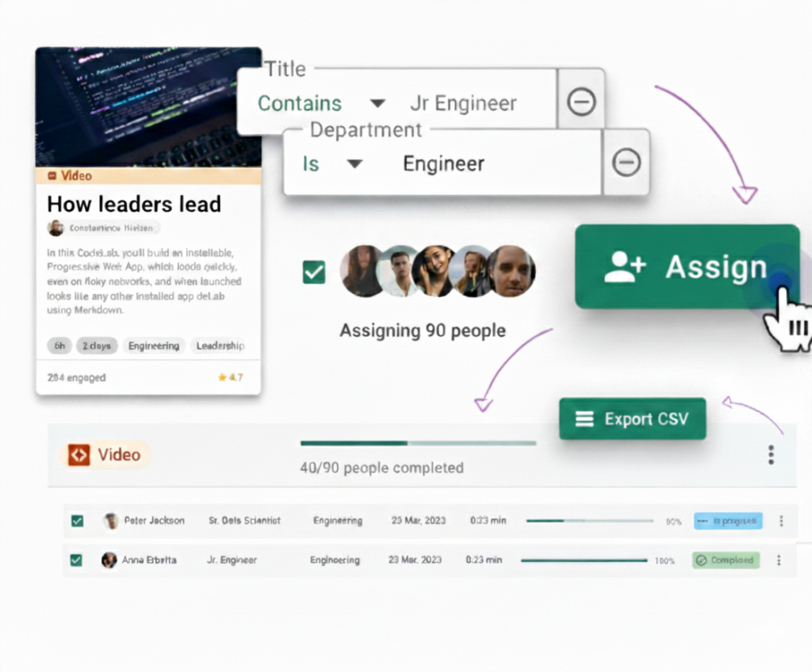Click the orange Video code icon
Viewport: 812px width, 672px height.
(79, 455)
